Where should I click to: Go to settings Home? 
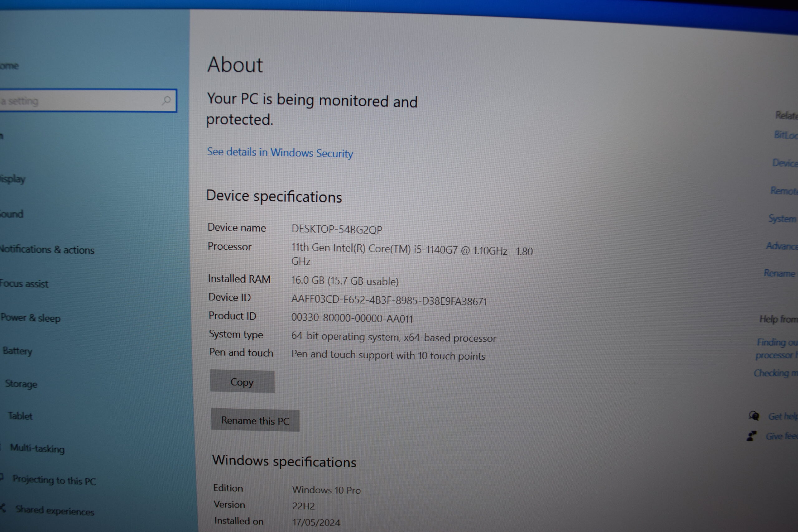9,66
